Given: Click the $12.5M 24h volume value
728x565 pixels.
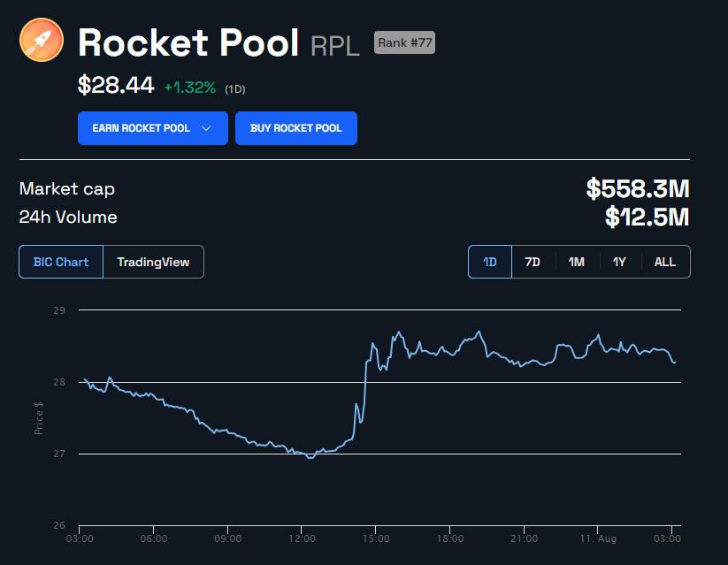Looking at the screenshot, I should pos(648,217).
